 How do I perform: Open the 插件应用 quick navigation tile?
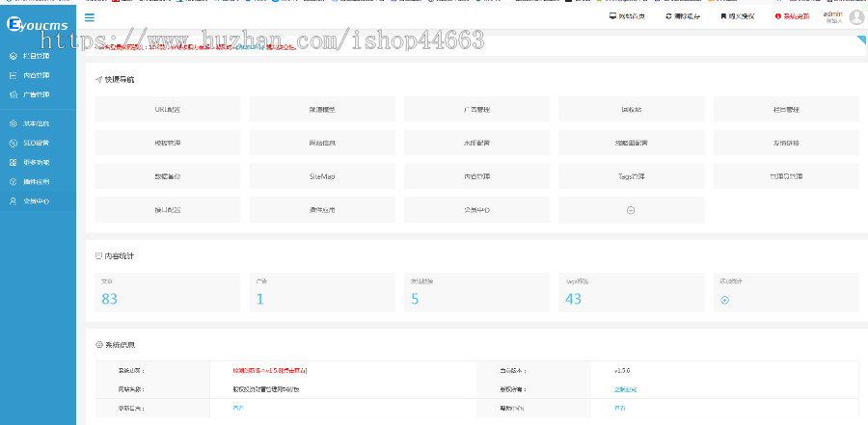[x=322, y=210]
